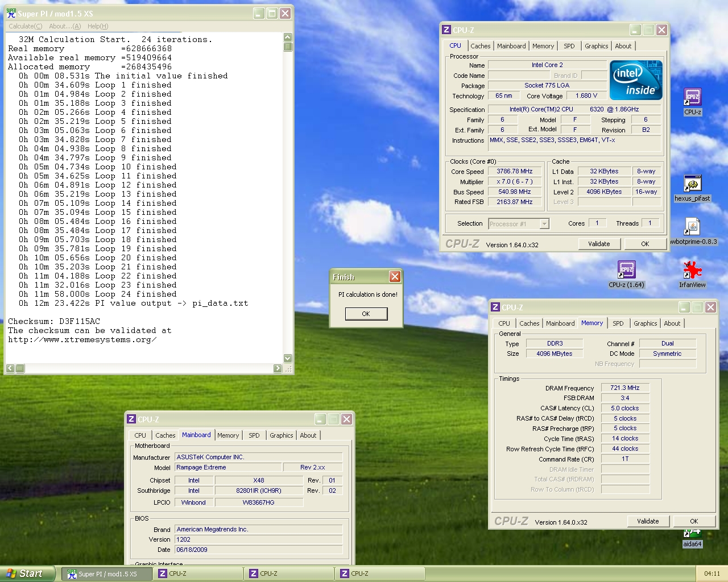
Task: Select the second CPU-Z taskbar button
Action: click(289, 574)
